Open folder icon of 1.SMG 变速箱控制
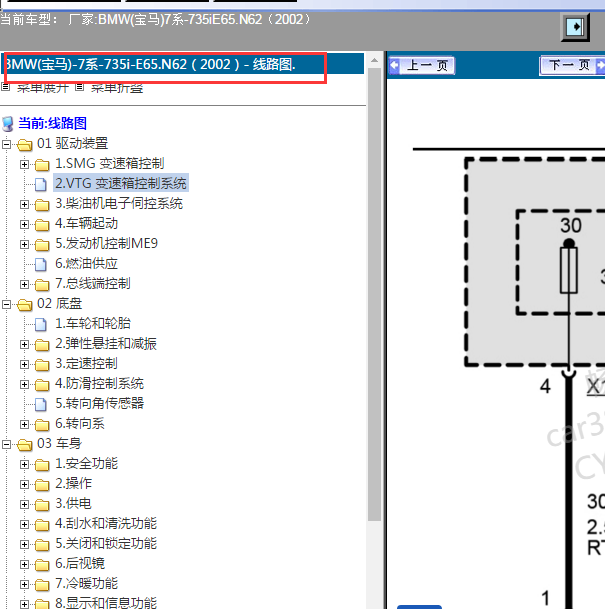This screenshot has height=609, width=605. [42, 165]
